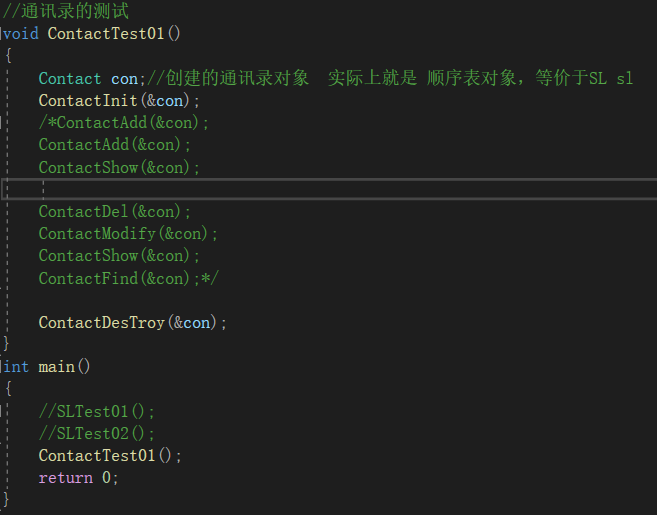The image size is (657, 515).
Task: Click the function name "main"
Action: 57,367
